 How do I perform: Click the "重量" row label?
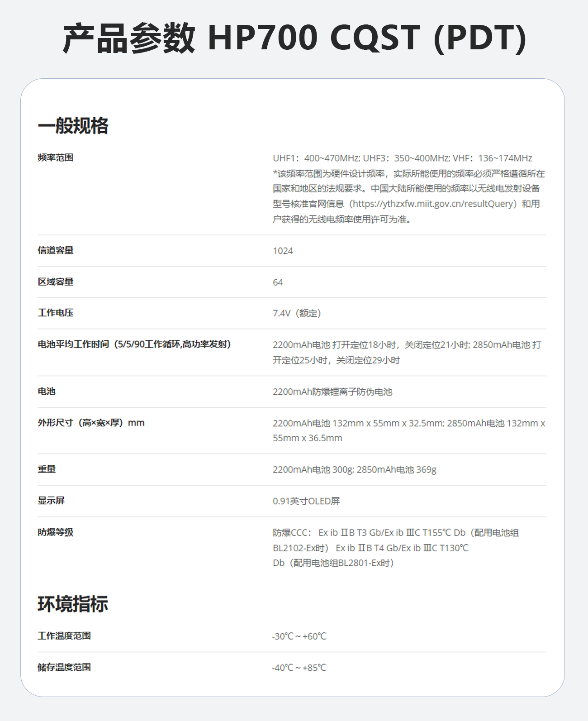click(x=47, y=469)
